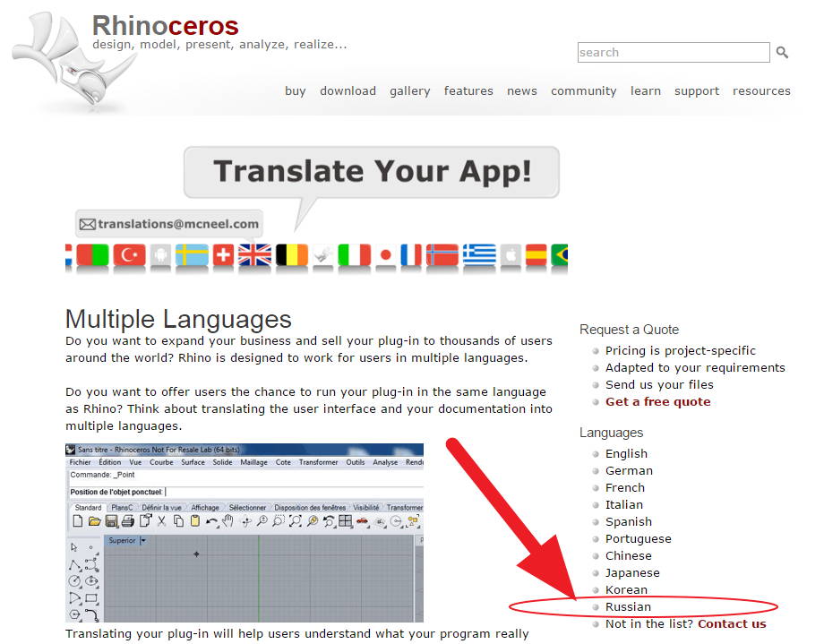The width and height of the screenshot is (824, 644).
Task: Click the envelope mail icon
Action: pos(87,225)
